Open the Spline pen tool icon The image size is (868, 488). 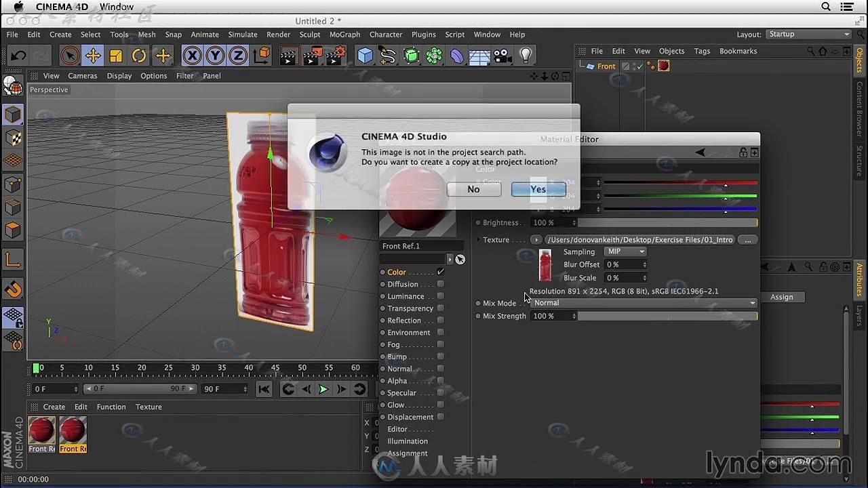(x=388, y=56)
